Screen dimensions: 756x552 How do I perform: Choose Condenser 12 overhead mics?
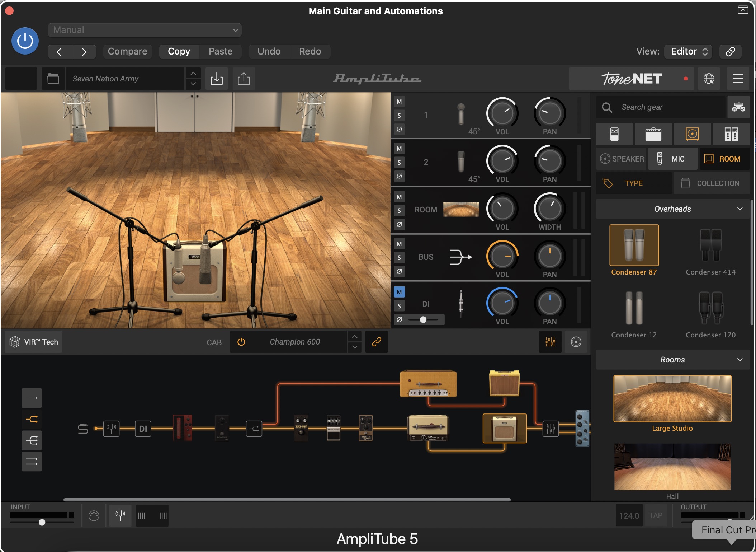coord(634,314)
